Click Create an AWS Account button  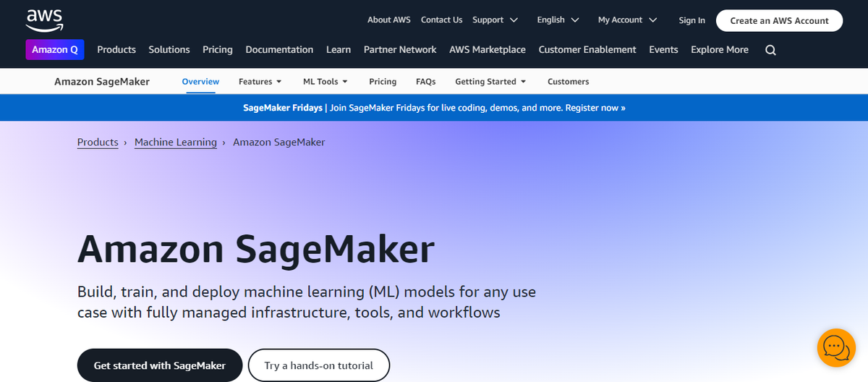point(779,20)
